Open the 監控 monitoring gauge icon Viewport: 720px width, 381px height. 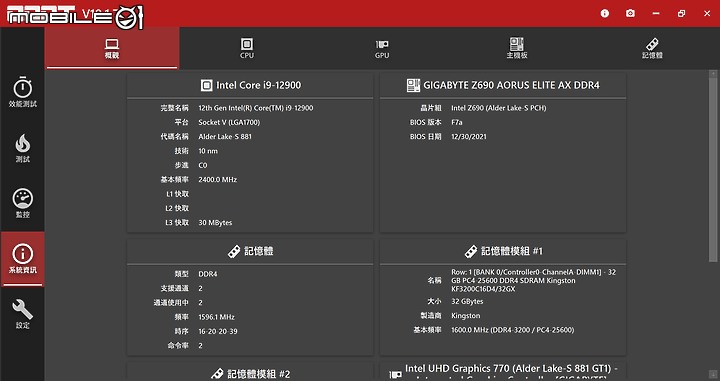click(22, 199)
